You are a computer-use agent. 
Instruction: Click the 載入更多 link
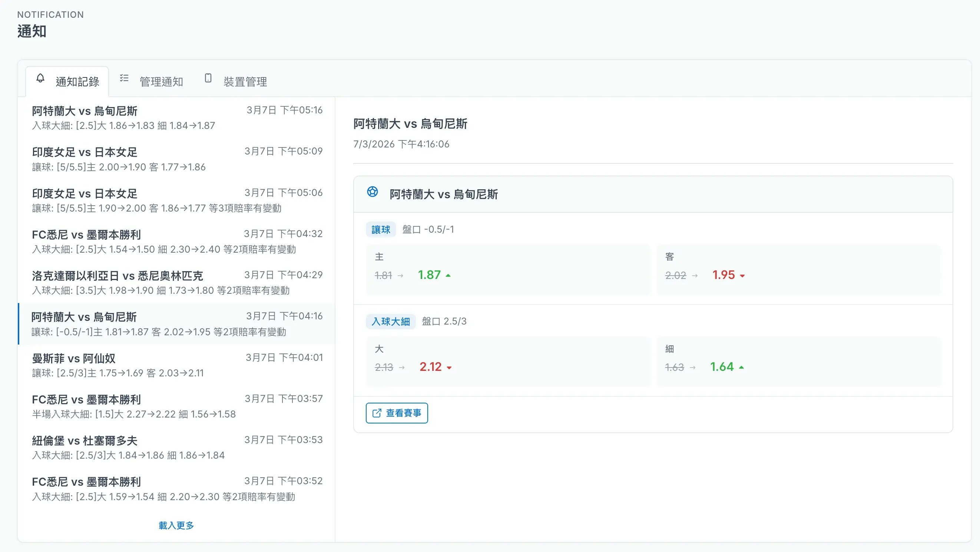pos(176,525)
